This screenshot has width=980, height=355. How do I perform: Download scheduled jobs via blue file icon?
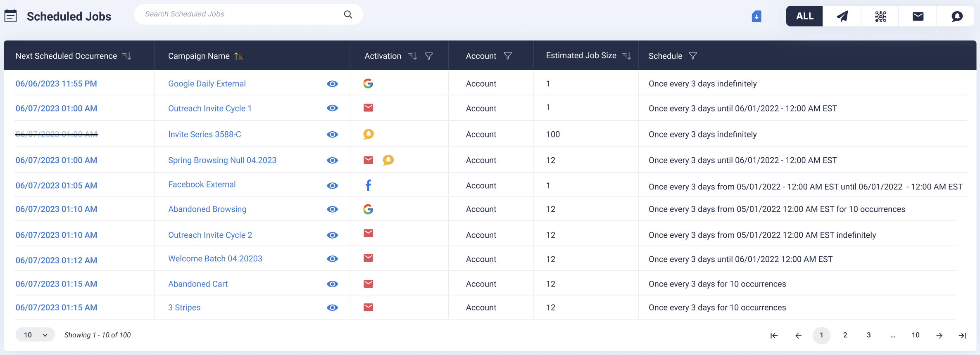coord(756,17)
